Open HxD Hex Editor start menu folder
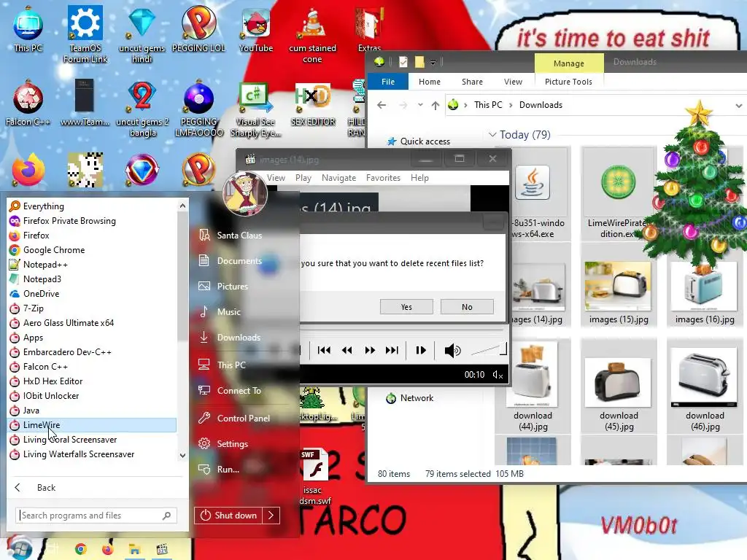747x560 pixels. [x=93, y=381]
